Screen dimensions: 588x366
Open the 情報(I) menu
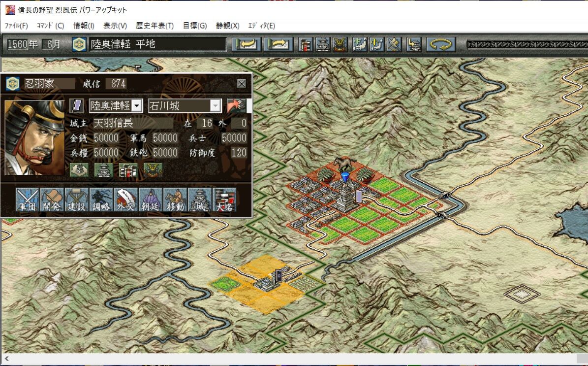coord(84,26)
